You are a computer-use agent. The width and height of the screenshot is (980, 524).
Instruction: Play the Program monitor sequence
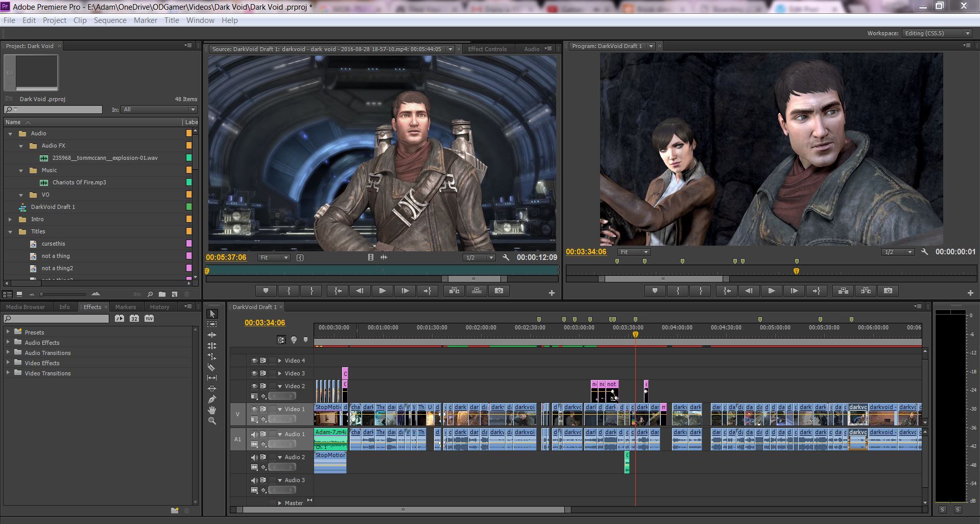tap(771, 291)
